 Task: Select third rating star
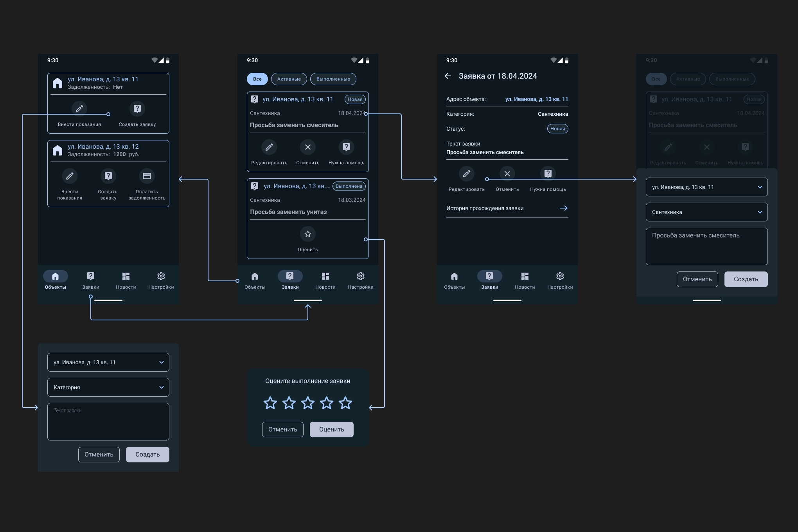pos(308,403)
